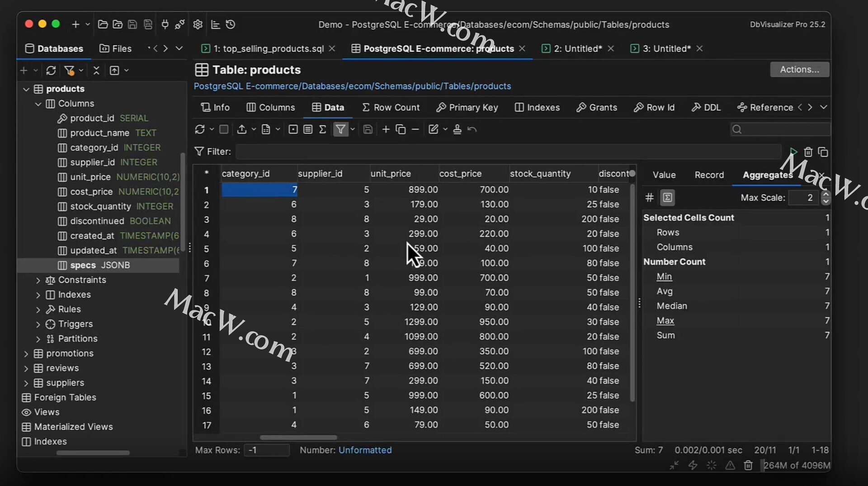Click the copy filter icon beside filter trash
868x486 pixels.
point(823,152)
